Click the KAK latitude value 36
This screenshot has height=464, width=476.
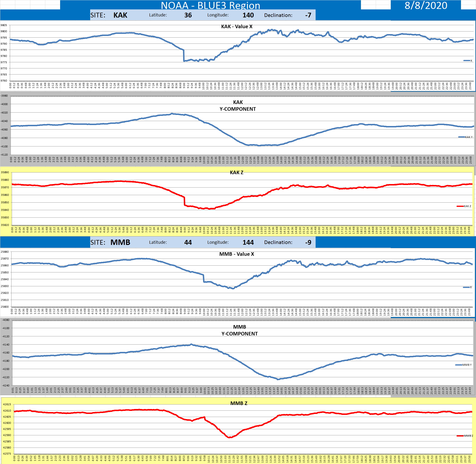click(x=188, y=15)
